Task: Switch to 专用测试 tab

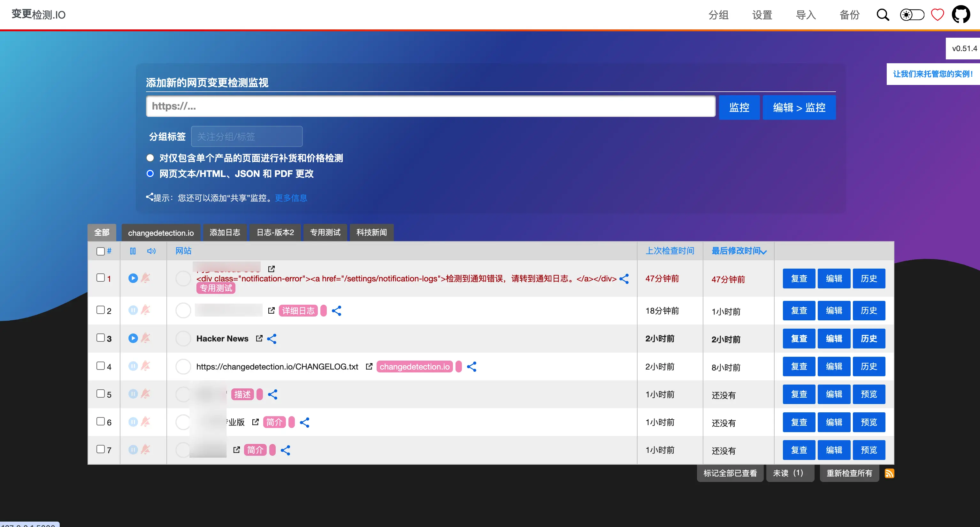Action: pyautogui.click(x=325, y=233)
